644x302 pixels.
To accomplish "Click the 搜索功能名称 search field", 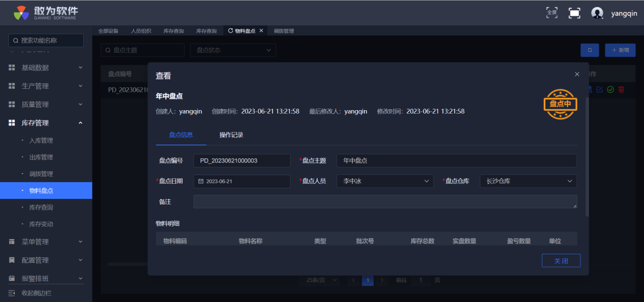I will tap(46, 41).
